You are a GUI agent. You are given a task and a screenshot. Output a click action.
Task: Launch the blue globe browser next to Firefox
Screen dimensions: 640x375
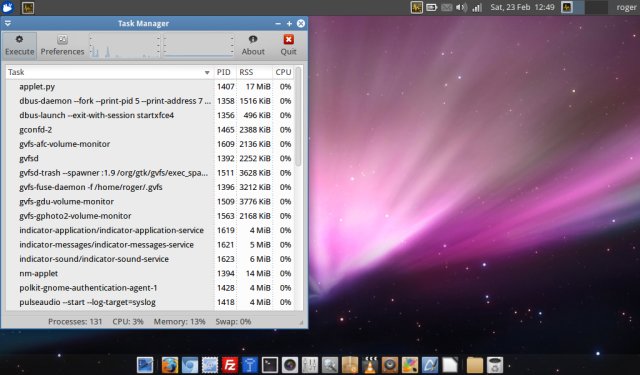click(x=190, y=365)
